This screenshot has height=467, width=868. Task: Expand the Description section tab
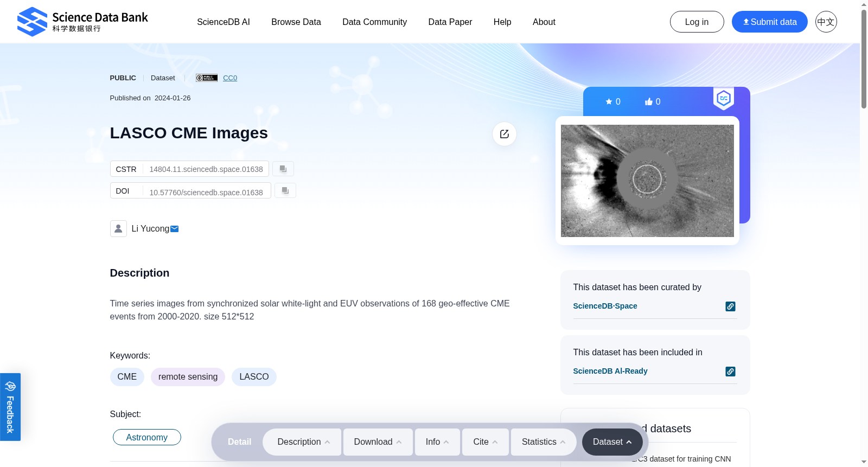[302, 442]
